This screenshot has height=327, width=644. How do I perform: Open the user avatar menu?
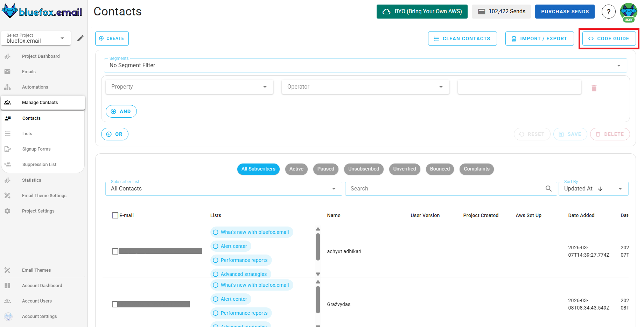pyautogui.click(x=628, y=12)
